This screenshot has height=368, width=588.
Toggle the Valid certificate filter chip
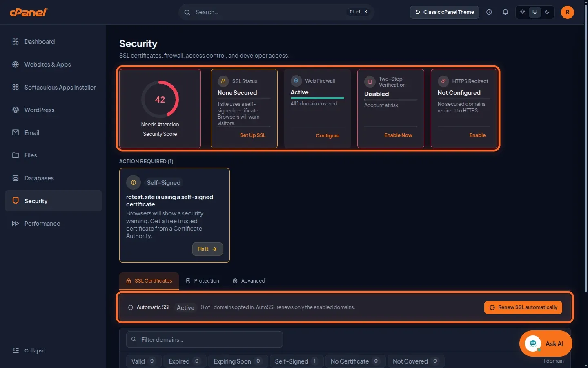[x=143, y=361]
